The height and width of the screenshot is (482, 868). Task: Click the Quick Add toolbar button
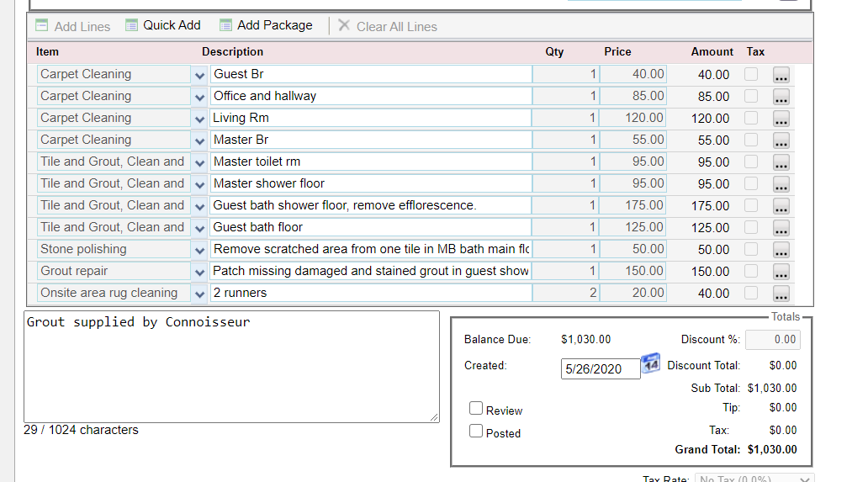pyautogui.click(x=163, y=25)
